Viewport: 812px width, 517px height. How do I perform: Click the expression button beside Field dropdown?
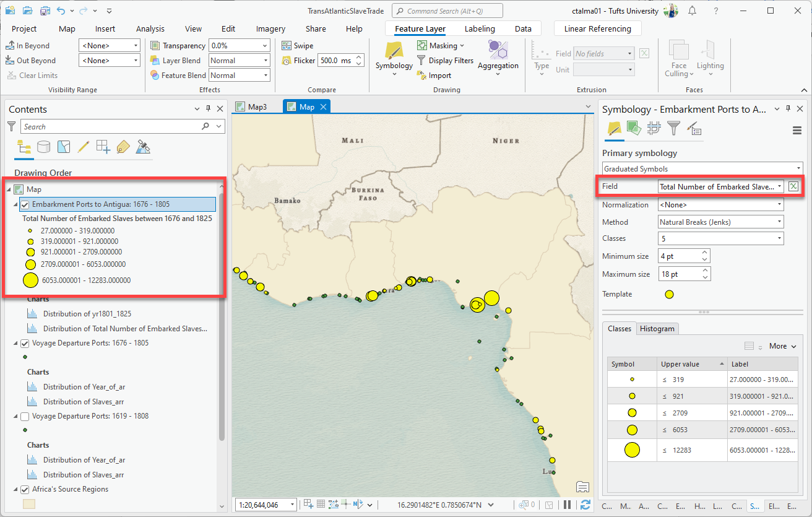[794, 186]
